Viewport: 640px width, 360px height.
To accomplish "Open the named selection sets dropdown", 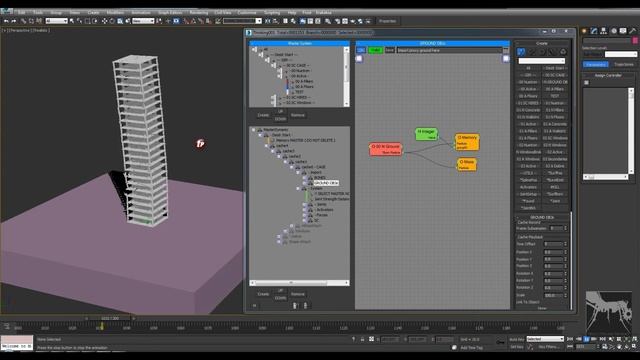I will click(242, 21).
